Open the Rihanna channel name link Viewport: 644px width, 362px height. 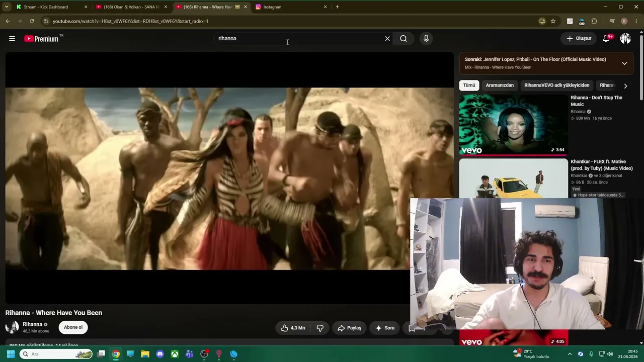point(32,324)
